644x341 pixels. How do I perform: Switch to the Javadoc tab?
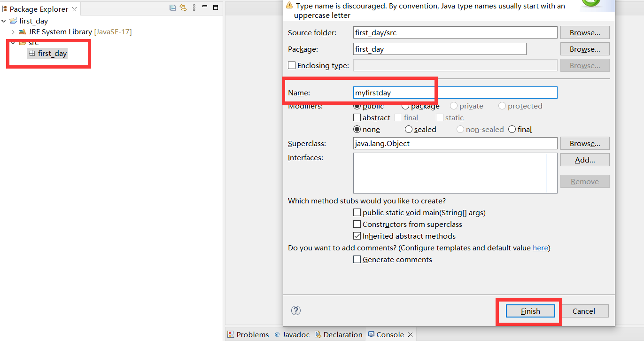(291, 334)
